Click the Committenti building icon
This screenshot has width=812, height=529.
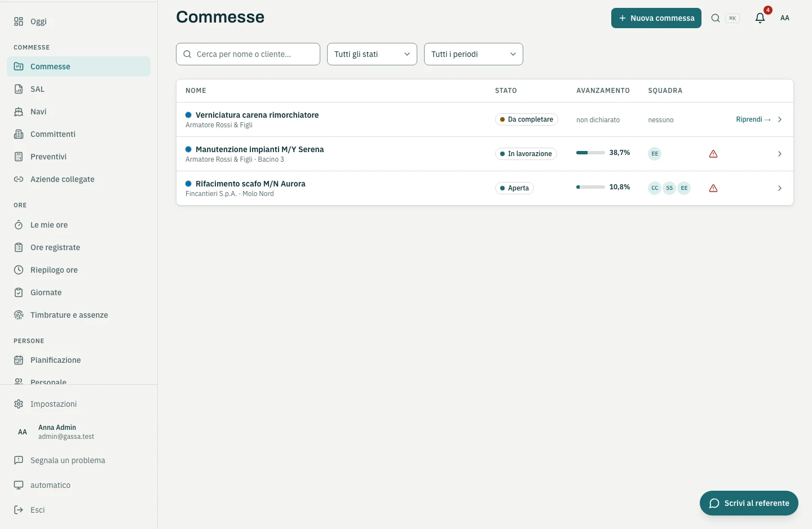19,134
